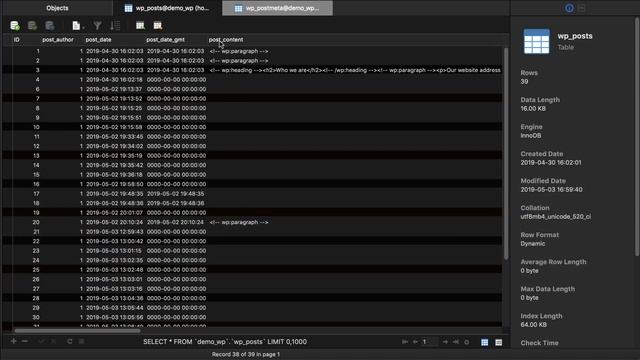This screenshot has width=640, height=360.
Task: Switch to Form View icon
Action: coord(499,342)
